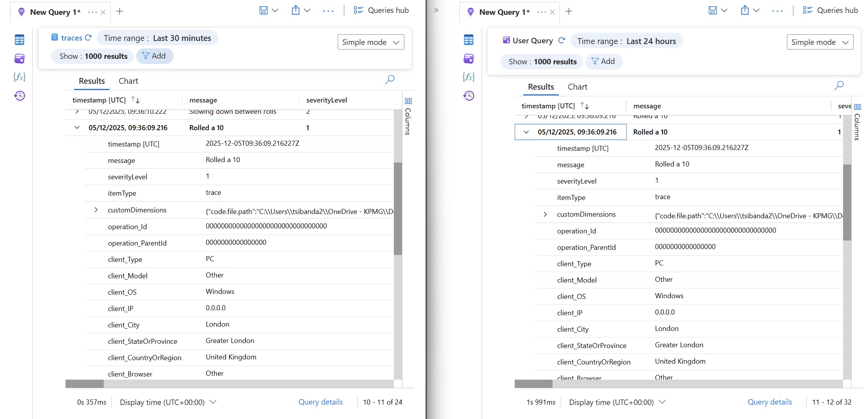Click the Save icon on the left query

263,10
